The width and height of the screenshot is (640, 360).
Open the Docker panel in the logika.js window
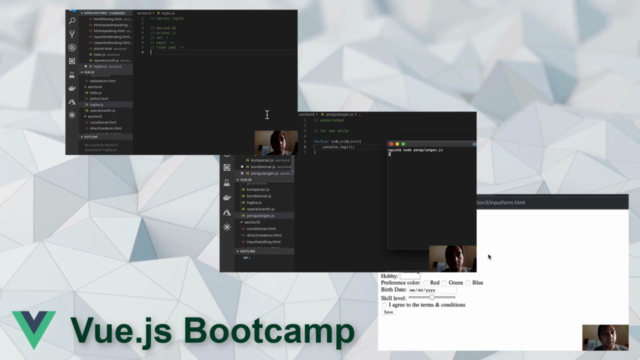(x=72, y=88)
